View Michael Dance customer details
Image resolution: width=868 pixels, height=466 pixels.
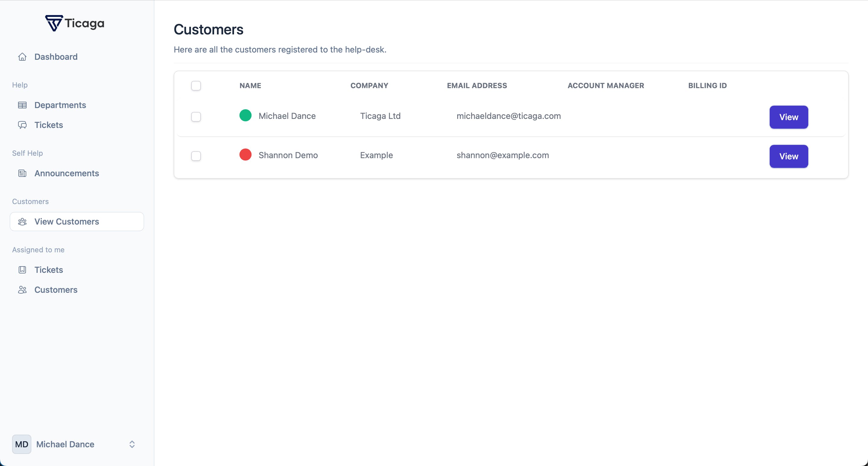[788, 117]
